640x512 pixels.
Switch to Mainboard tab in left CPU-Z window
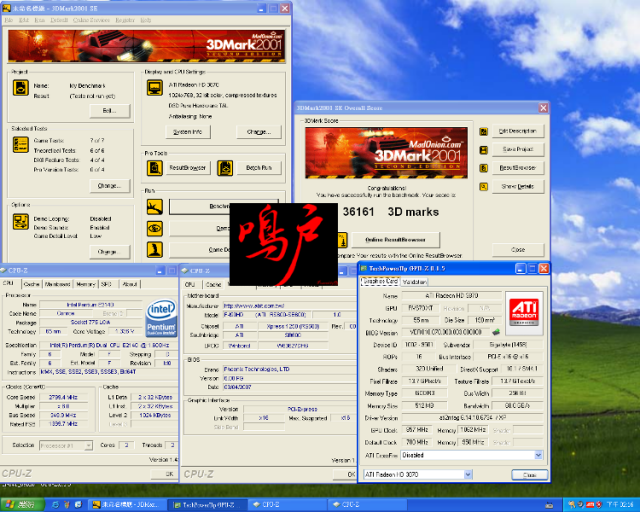pos(57,284)
